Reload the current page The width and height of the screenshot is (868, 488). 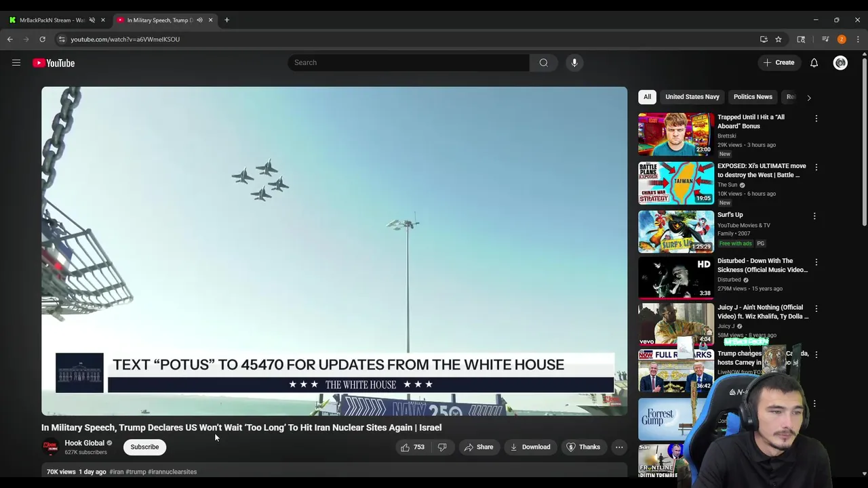click(42, 39)
